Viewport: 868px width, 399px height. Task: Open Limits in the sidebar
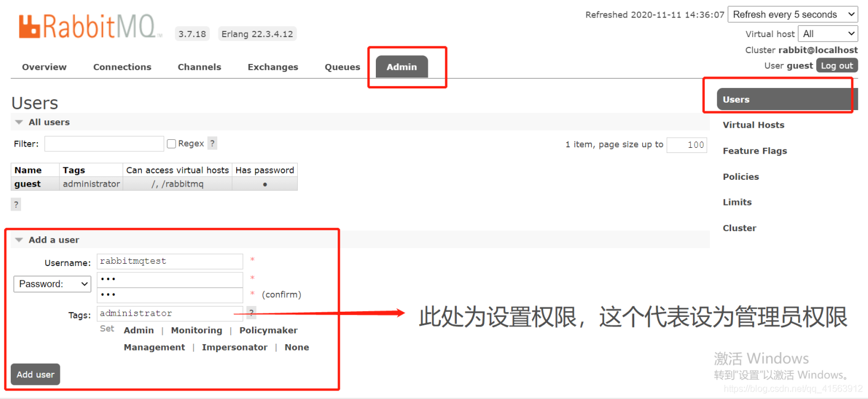pos(737,202)
